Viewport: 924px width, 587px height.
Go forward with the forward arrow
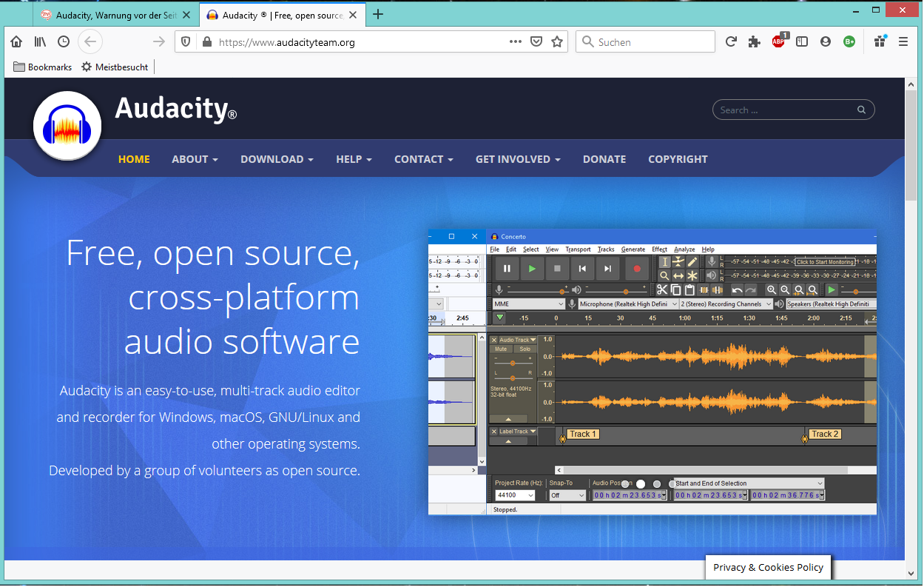pyautogui.click(x=158, y=42)
